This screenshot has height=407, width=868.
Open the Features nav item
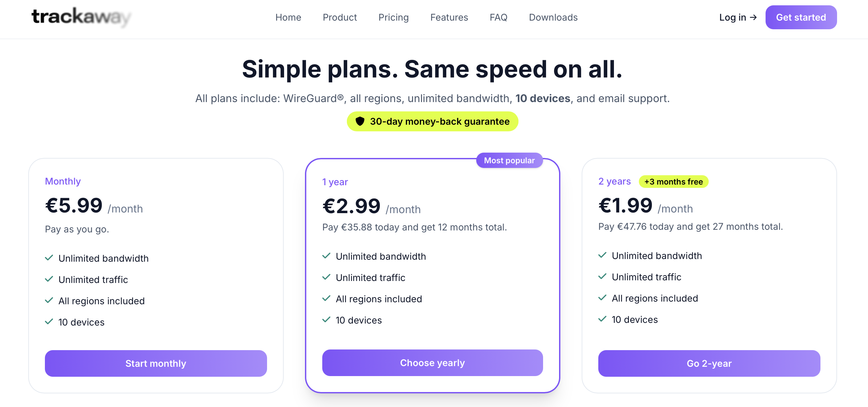tap(449, 17)
